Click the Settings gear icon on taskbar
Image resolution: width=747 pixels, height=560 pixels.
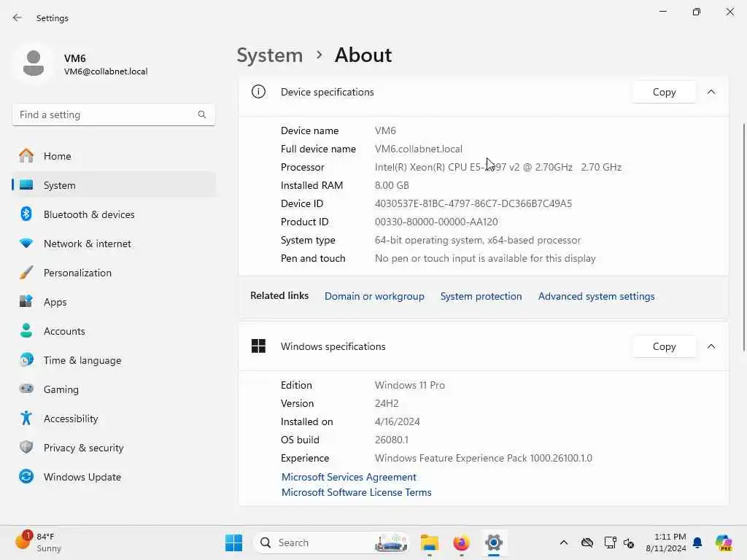tap(494, 542)
